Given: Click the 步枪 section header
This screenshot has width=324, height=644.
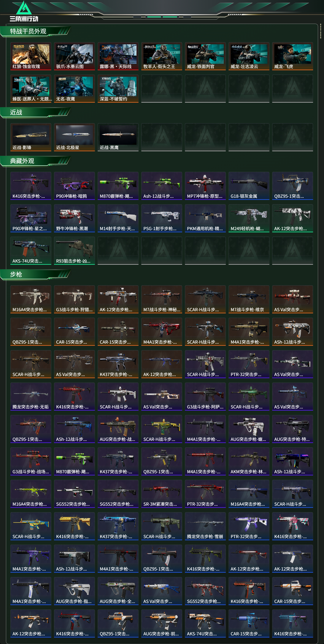Looking at the screenshot, I should click(16, 274).
